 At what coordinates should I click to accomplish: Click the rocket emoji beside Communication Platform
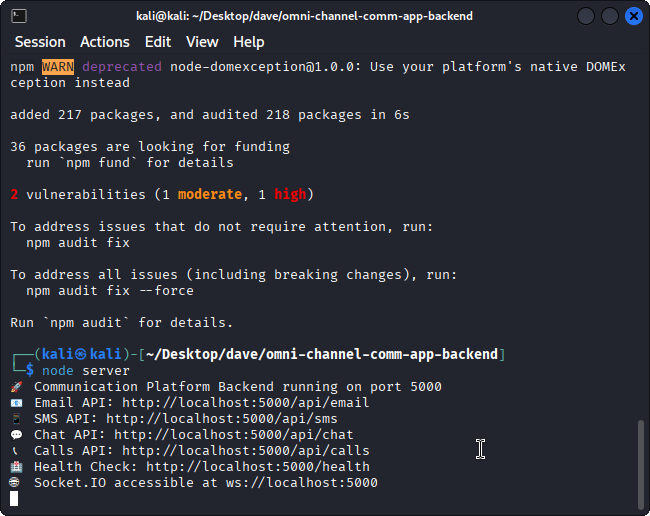(x=16, y=387)
